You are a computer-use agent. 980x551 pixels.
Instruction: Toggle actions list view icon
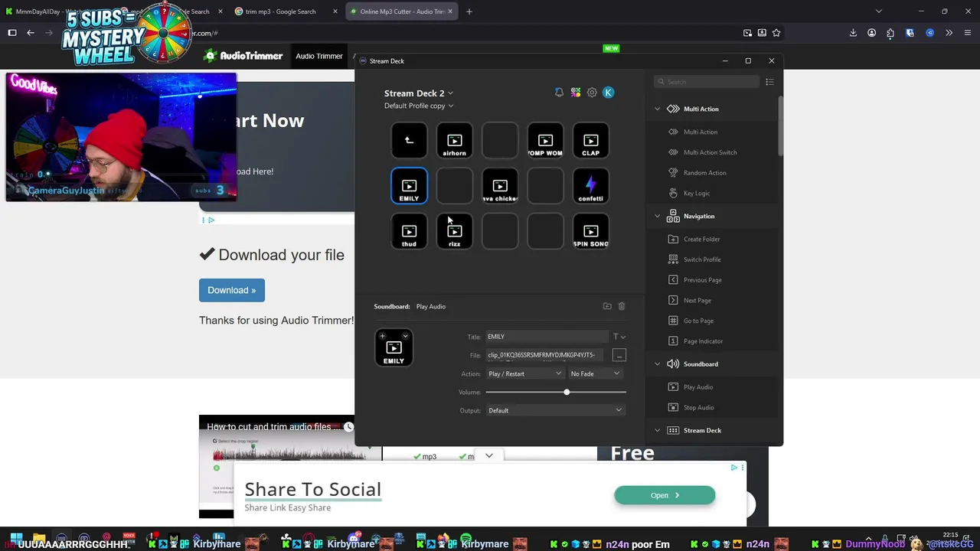[770, 82]
